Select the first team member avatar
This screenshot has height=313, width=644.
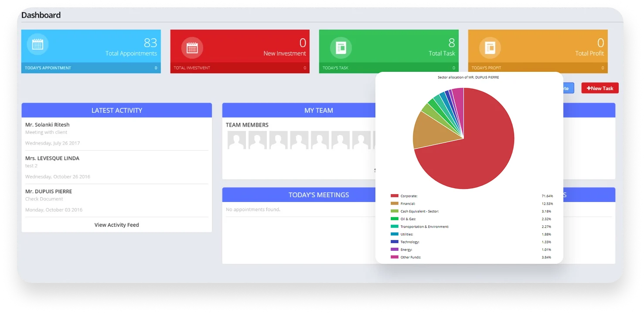point(237,140)
